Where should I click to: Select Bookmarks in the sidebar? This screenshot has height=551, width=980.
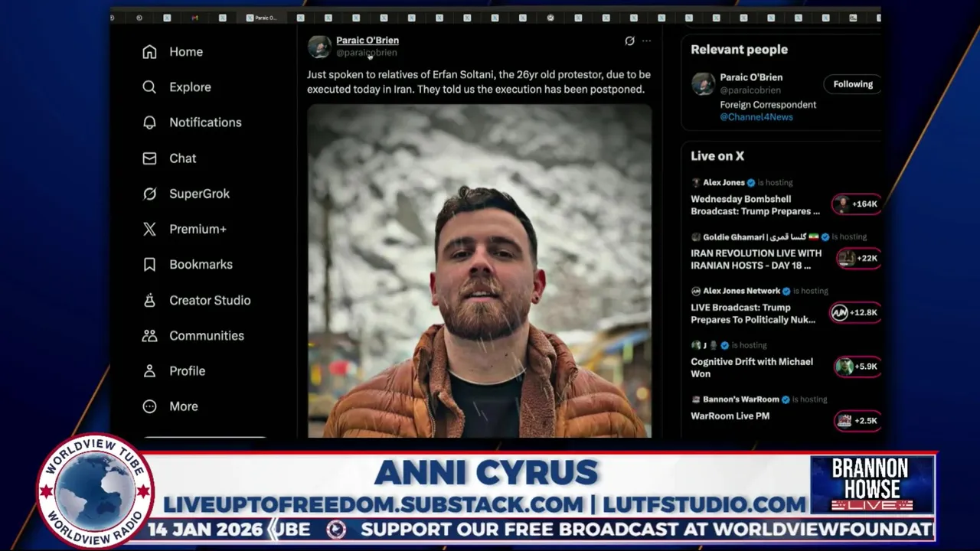(x=201, y=265)
